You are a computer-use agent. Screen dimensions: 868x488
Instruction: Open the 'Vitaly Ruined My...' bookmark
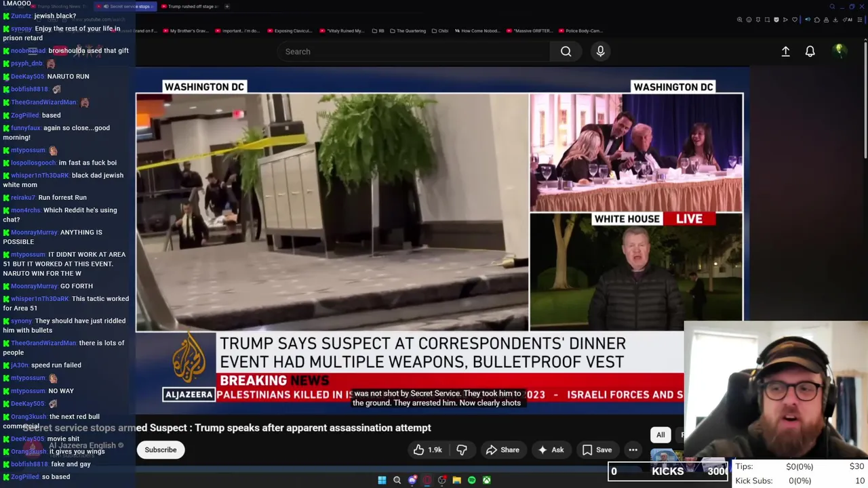(x=341, y=30)
